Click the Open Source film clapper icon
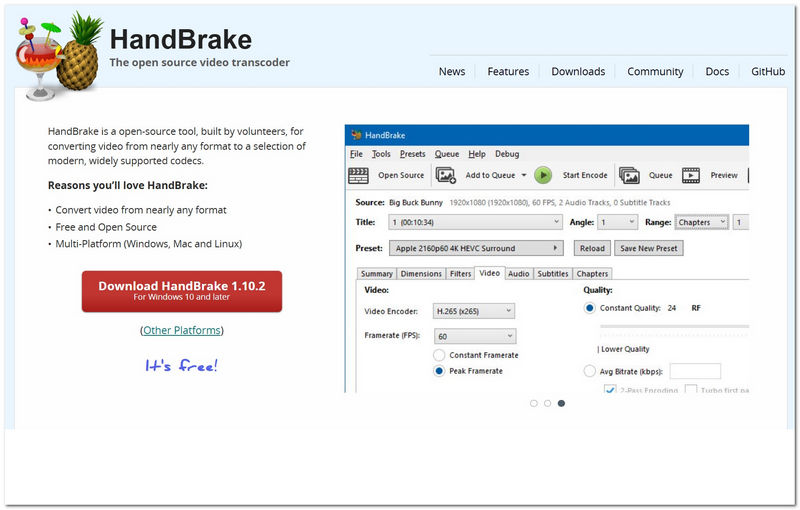This screenshot has height=510, width=800. [358, 175]
